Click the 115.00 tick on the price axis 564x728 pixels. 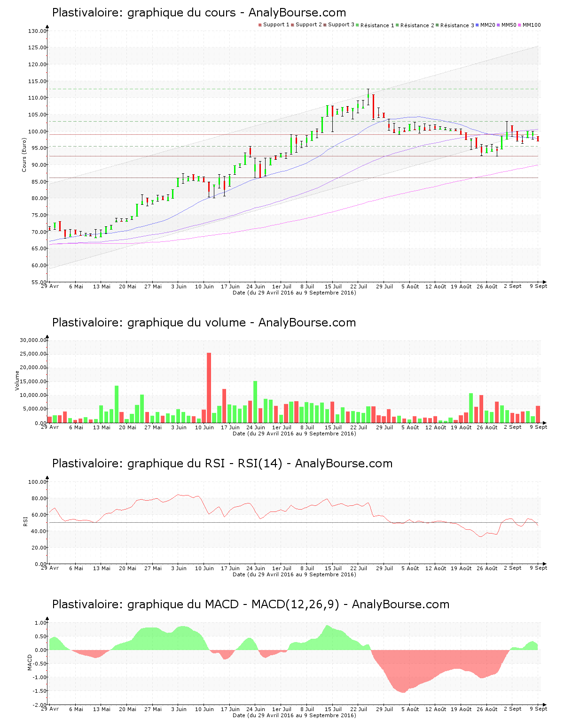pyautogui.click(x=37, y=81)
